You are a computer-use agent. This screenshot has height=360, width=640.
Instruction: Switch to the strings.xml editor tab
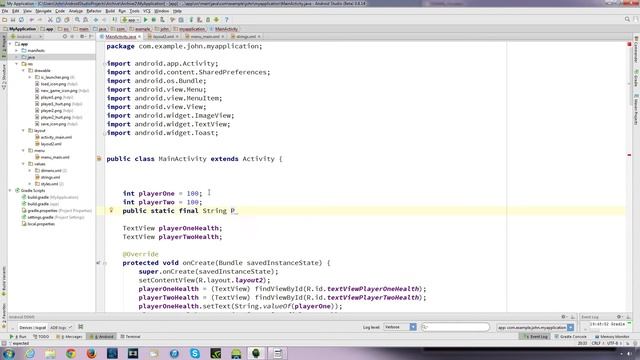point(246,36)
